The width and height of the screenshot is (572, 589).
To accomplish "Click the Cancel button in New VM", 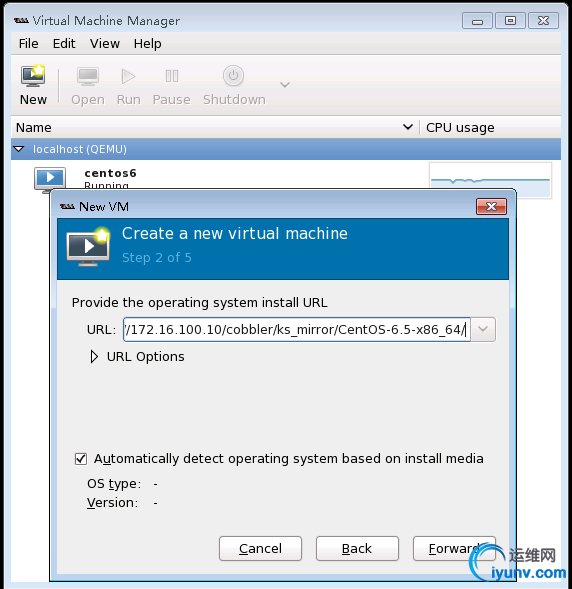I will point(260,548).
